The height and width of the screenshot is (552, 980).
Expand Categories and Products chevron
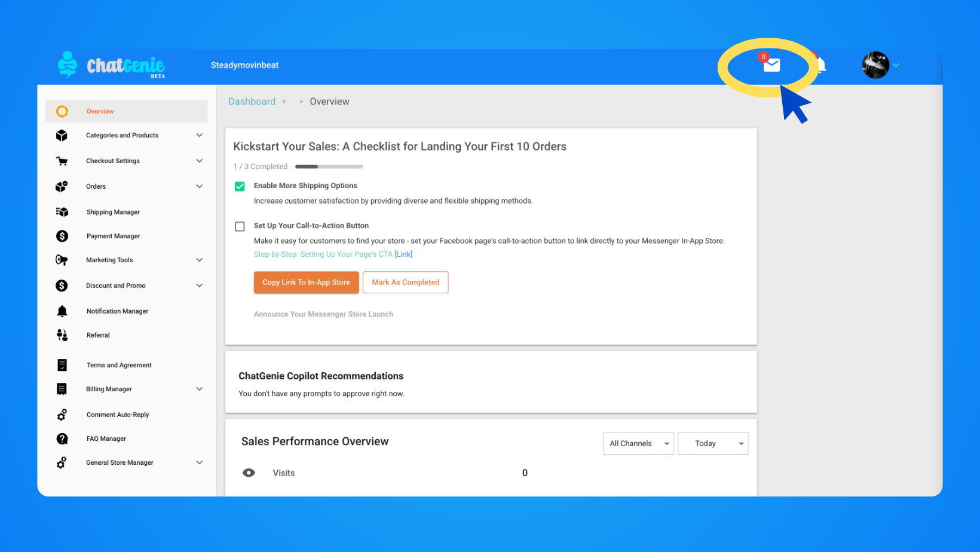[x=200, y=135]
